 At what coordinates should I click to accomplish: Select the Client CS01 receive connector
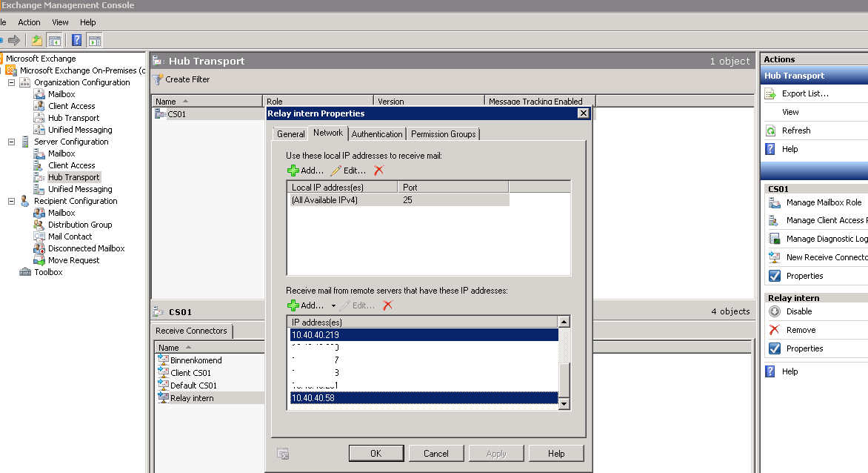pos(190,373)
